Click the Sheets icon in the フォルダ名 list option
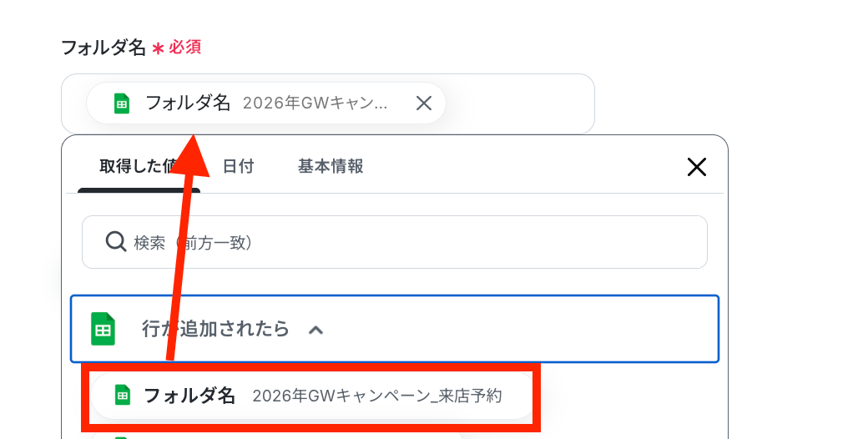This screenshot has width=868, height=439. pos(123,396)
